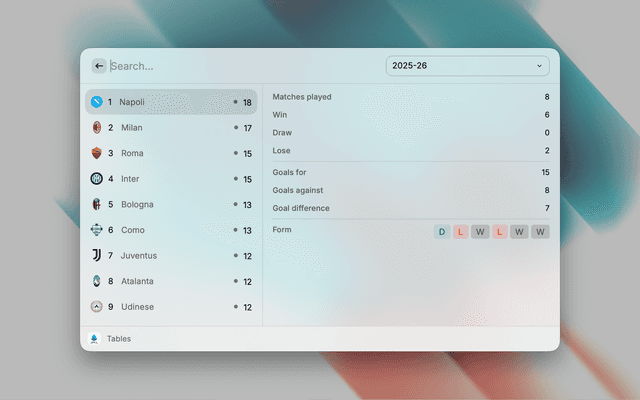Expand season list via chevron arrow
Screen dimensions: 640x400
[x=539, y=66]
